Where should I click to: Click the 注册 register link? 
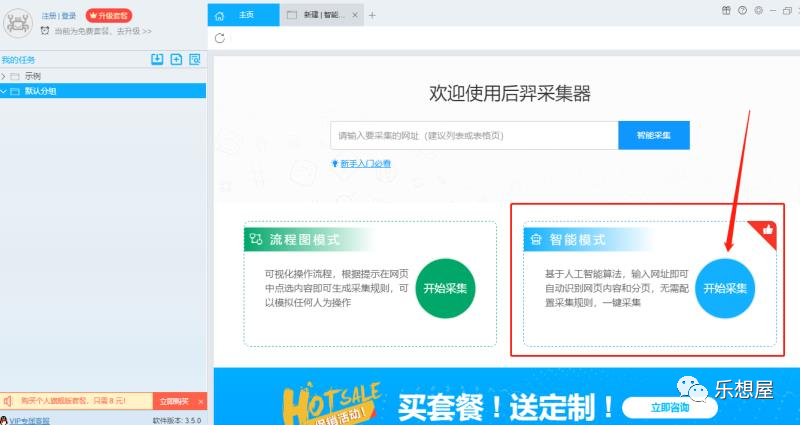coord(48,16)
